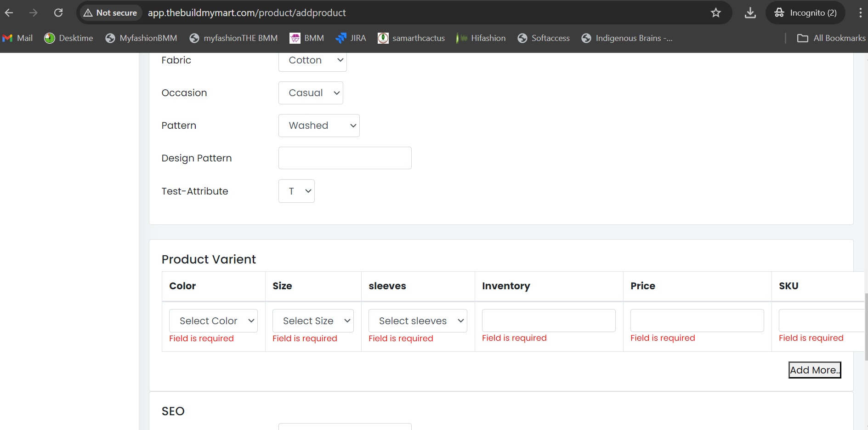Open the Hifashion bookmark
Image resolution: width=868 pixels, height=430 pixels.
pos(481,38)
